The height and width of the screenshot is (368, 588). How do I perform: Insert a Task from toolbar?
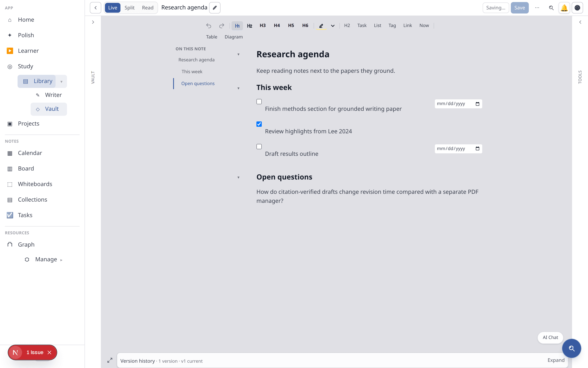pos(362,26)
